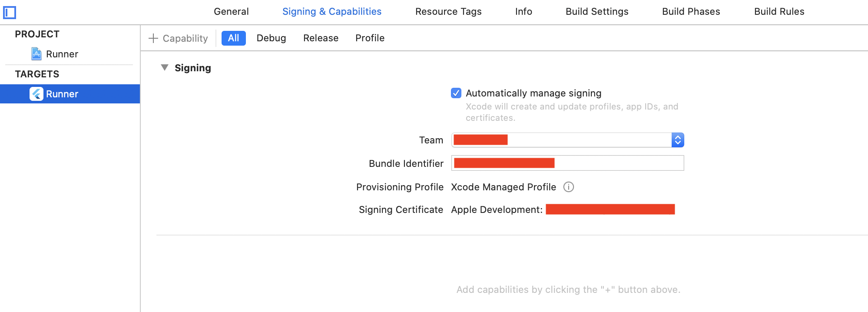
Task: Select the Debug configuration filter
Action: (271, 38)
